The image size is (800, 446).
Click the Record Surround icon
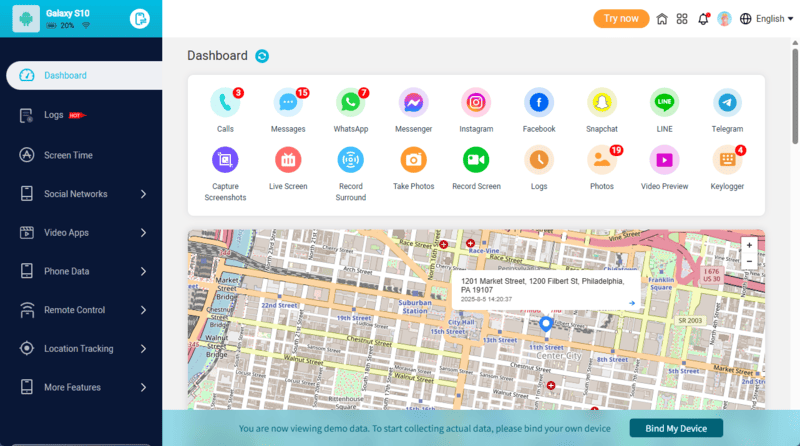[x=350, y=160]
